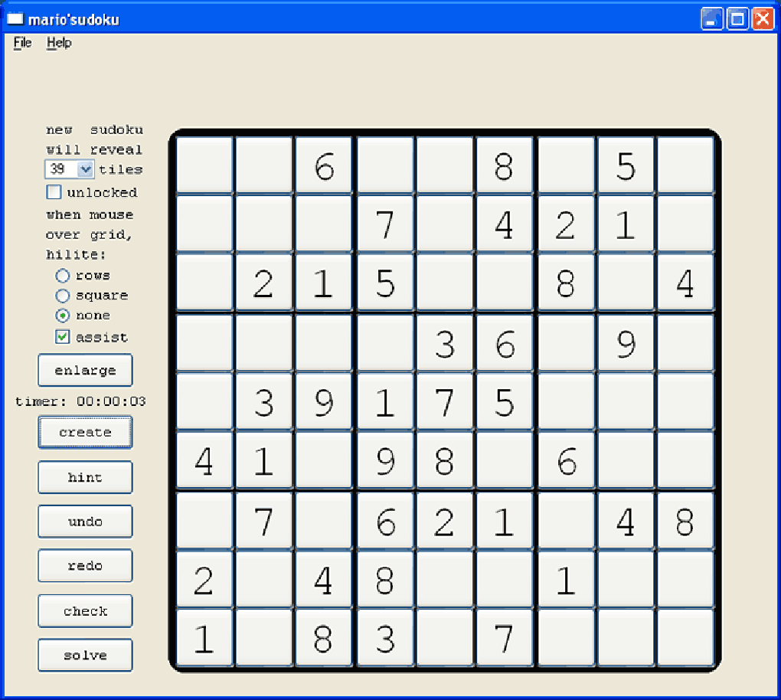The image size is (781, 700).
Task: Select the 9 tile in the fifth grid row
Action: click(x=324, y=401)
